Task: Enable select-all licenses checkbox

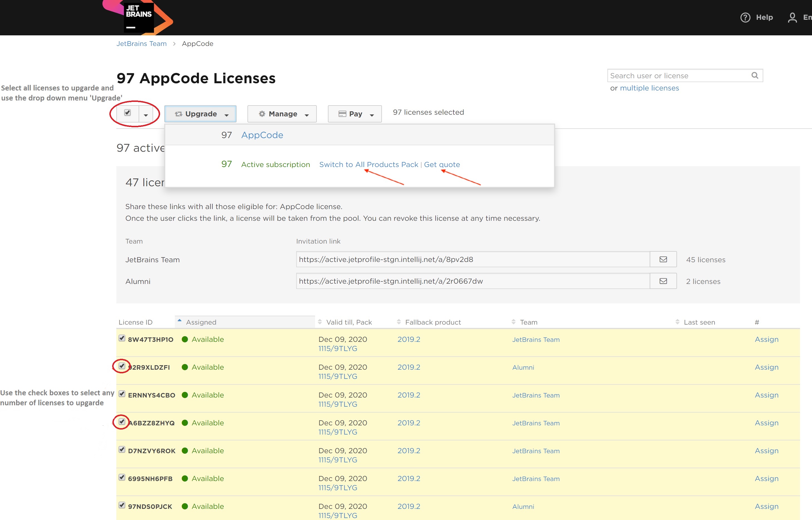Action: pyautogui.click(x=127, y=112)
